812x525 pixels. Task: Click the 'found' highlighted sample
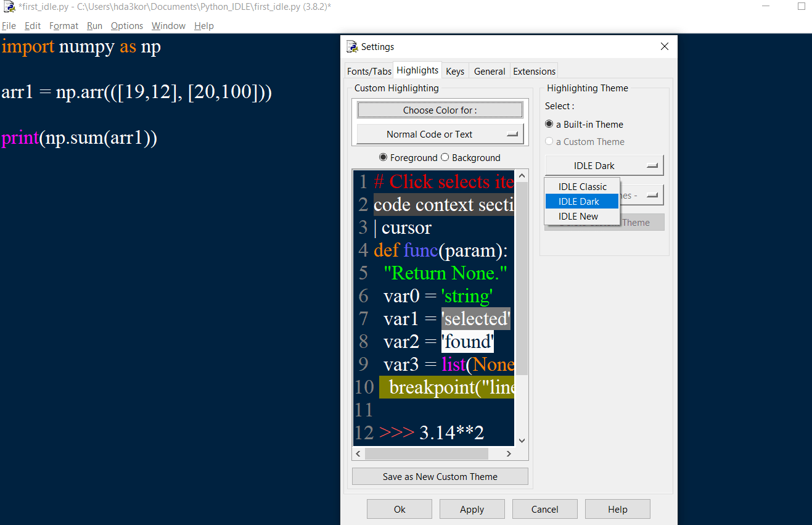(x=467, y=342)
